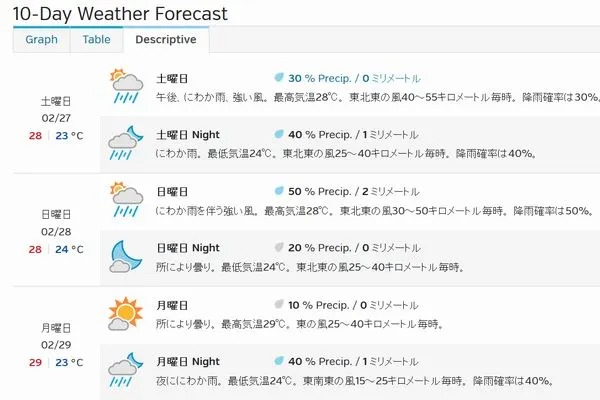Select the Descriptive tab
The image size is (600, 400).
(x=166, y=40)
